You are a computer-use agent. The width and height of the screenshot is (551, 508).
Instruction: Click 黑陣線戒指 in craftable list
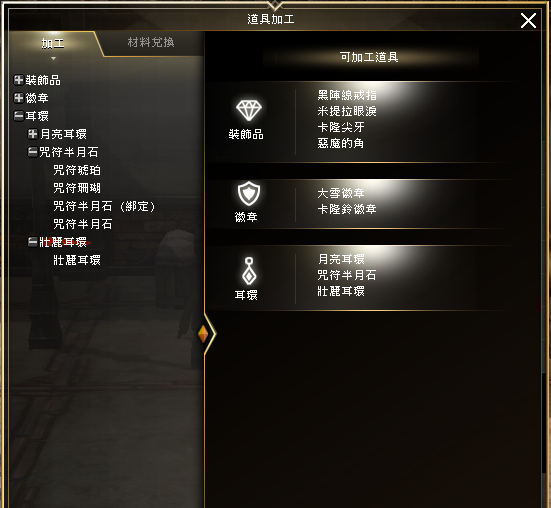tap(347, 95)
